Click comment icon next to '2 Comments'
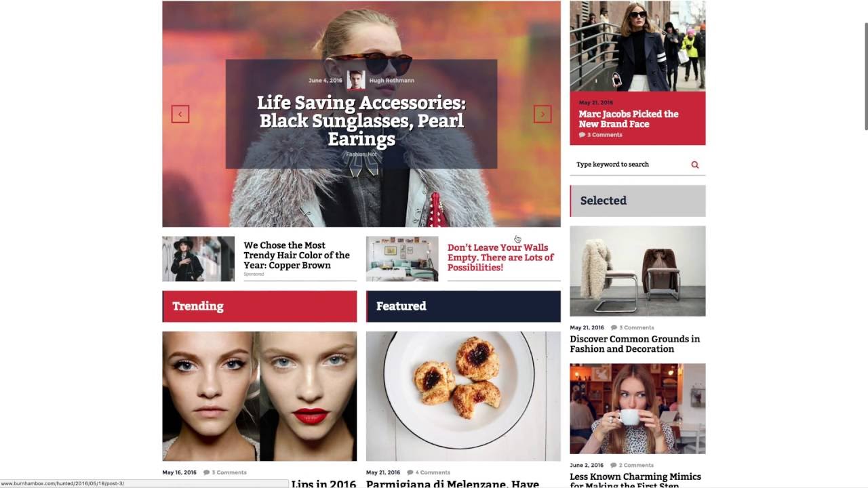The height and width of the screenshot is (488, 868). point(614,465)
